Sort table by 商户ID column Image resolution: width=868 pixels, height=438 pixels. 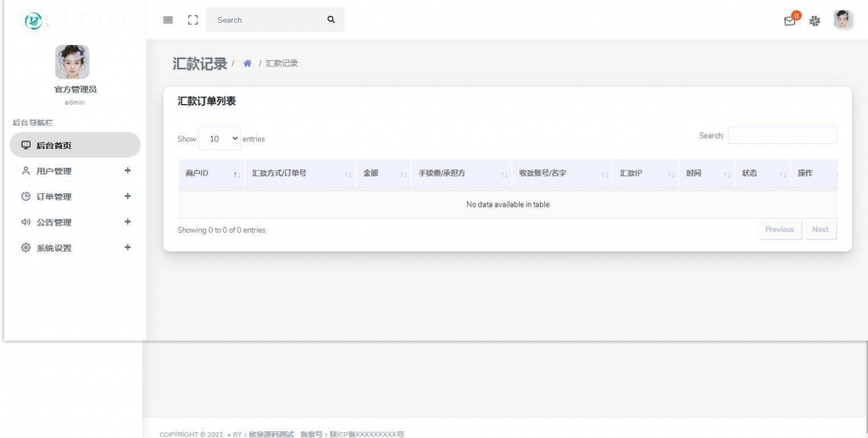coord(211,174)
